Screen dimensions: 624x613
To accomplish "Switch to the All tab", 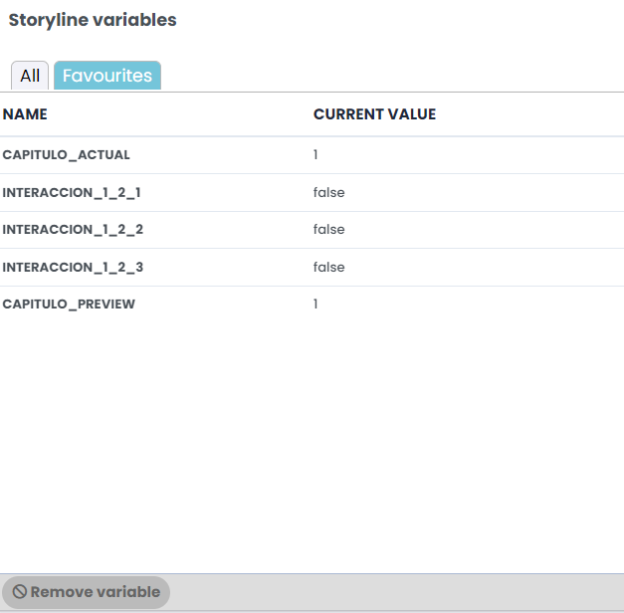I will [x=30, y=75].
